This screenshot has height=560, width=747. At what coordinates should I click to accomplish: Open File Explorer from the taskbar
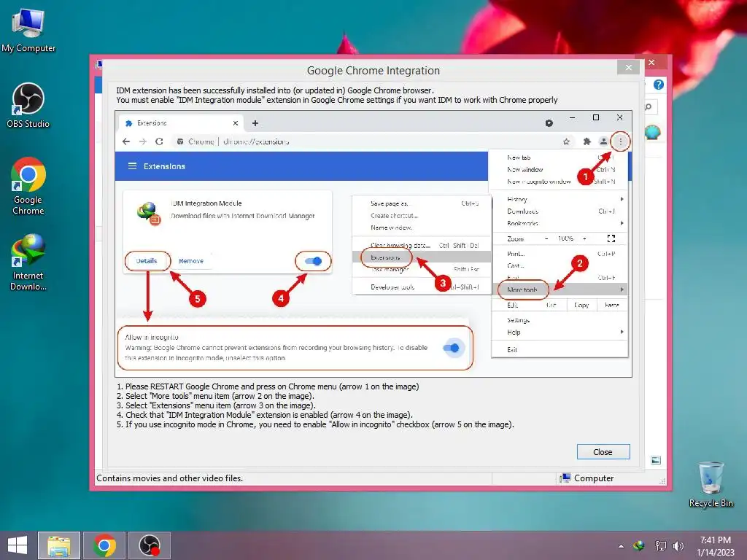(59, 545)
